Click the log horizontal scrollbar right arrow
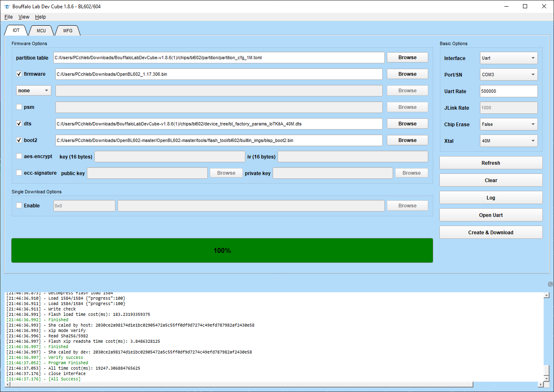554x392 pixels. click(x=540, y=385)
